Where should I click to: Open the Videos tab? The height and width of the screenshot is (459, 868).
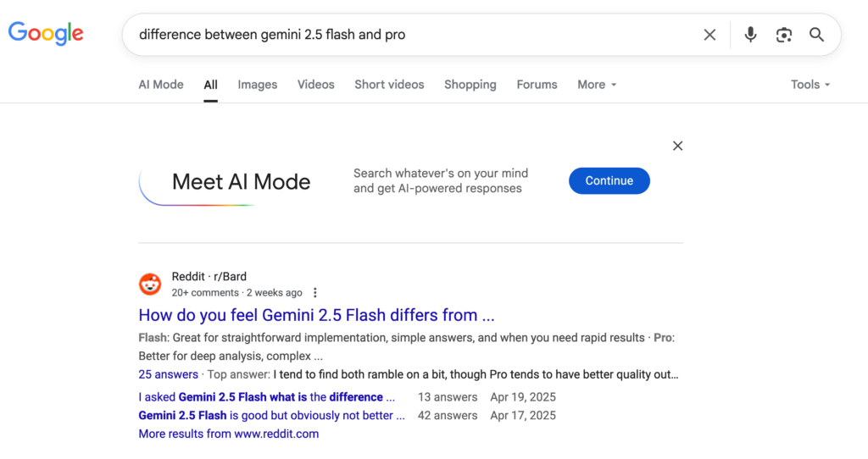coord(316,85)
